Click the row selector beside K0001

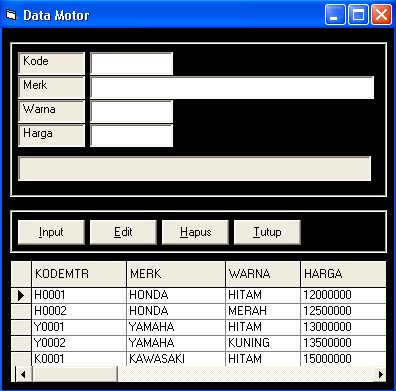(21, 359)
